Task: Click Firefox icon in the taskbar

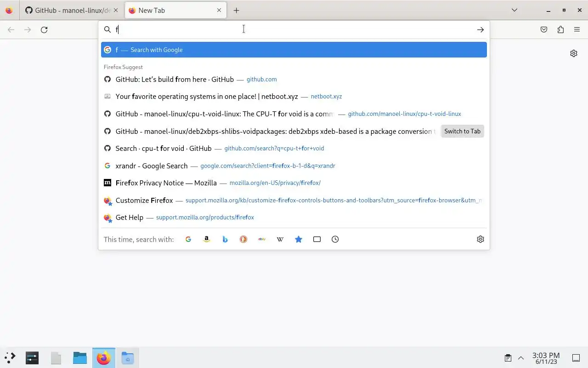Action: pyautogui.click(x=104, y=357)
